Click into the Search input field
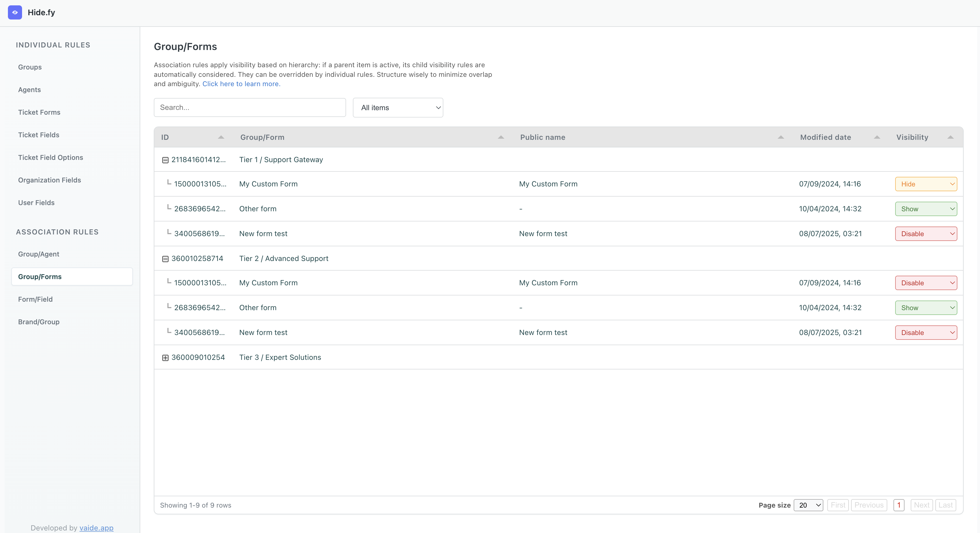Image resolution: width=980 pixels, height=533 pixels. tap(250, 108)
